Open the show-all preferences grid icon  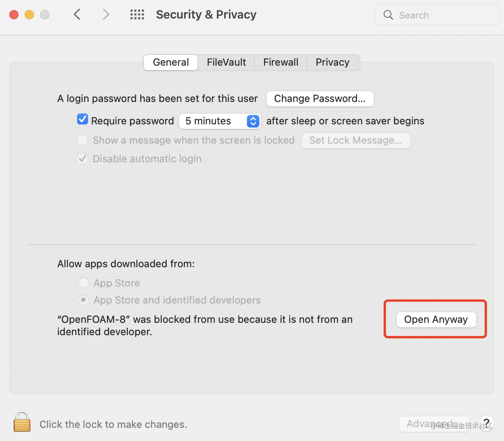(x=137, y=14)
